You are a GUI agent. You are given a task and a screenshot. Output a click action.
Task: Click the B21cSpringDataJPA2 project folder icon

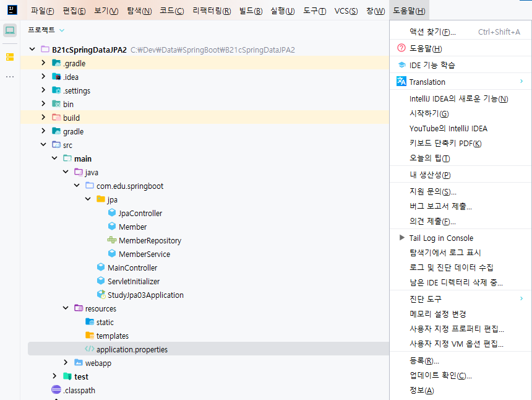pyautogui.click(x=45, y=50)
